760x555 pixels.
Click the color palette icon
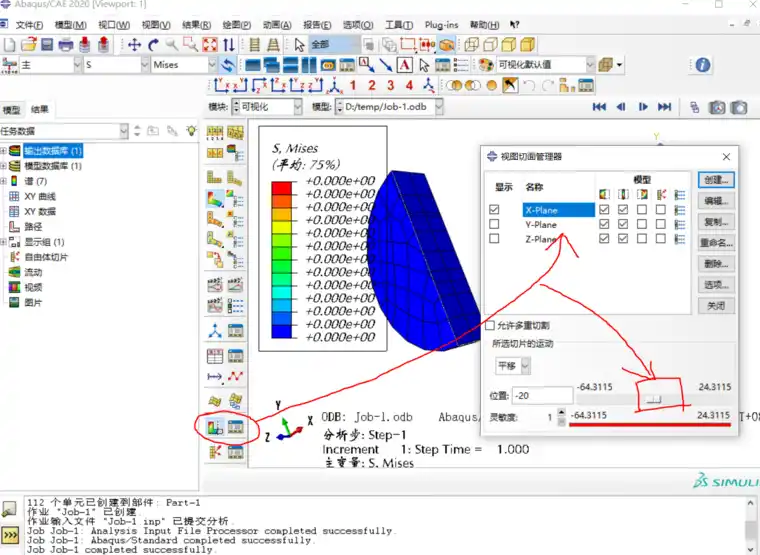485,64
